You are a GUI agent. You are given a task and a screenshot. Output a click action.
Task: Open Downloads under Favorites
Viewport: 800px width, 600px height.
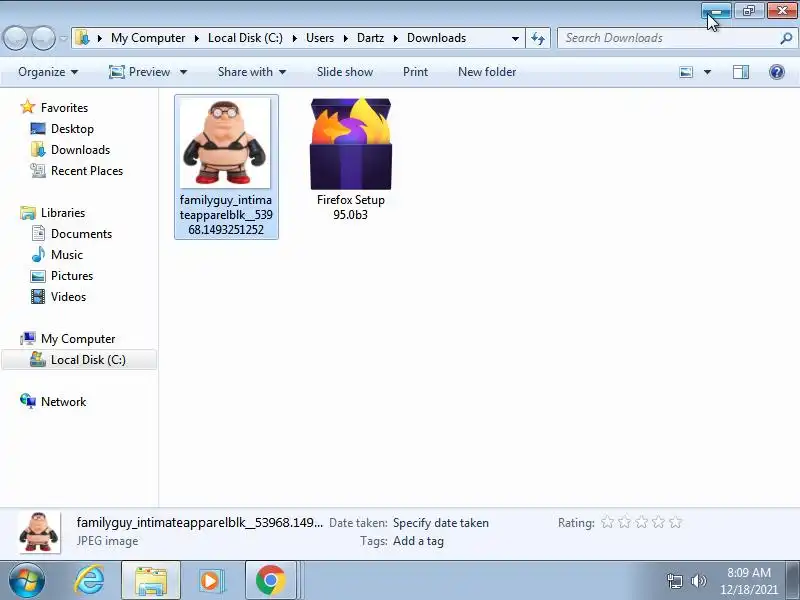(x=80, y=149)
